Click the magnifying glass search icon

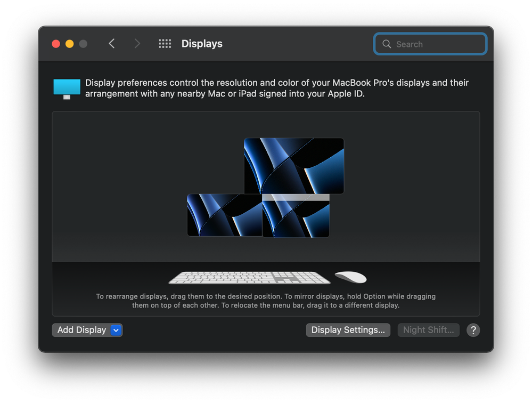[x=387, y=44]
